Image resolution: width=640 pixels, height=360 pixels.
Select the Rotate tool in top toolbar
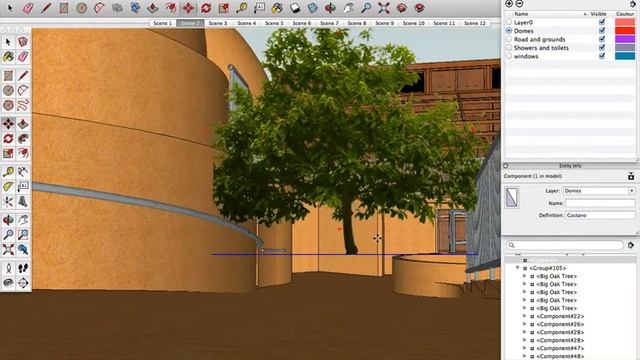[206, 8]
